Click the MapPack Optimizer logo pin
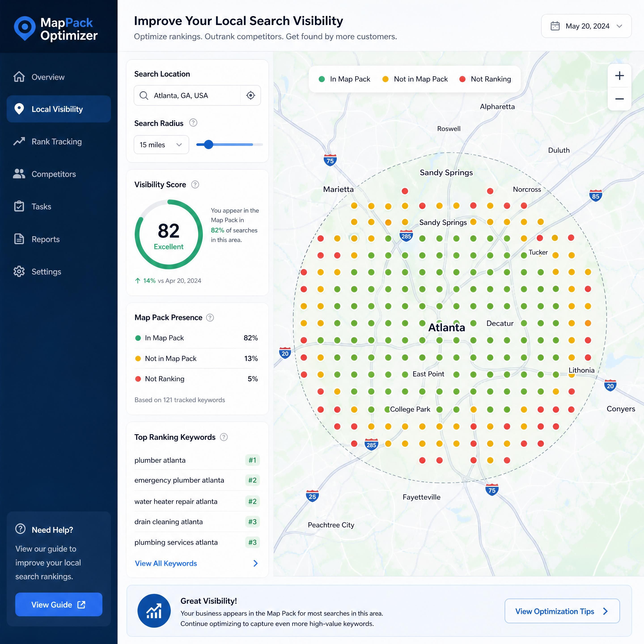Viewport: 644px width, 644px height. 25,28
